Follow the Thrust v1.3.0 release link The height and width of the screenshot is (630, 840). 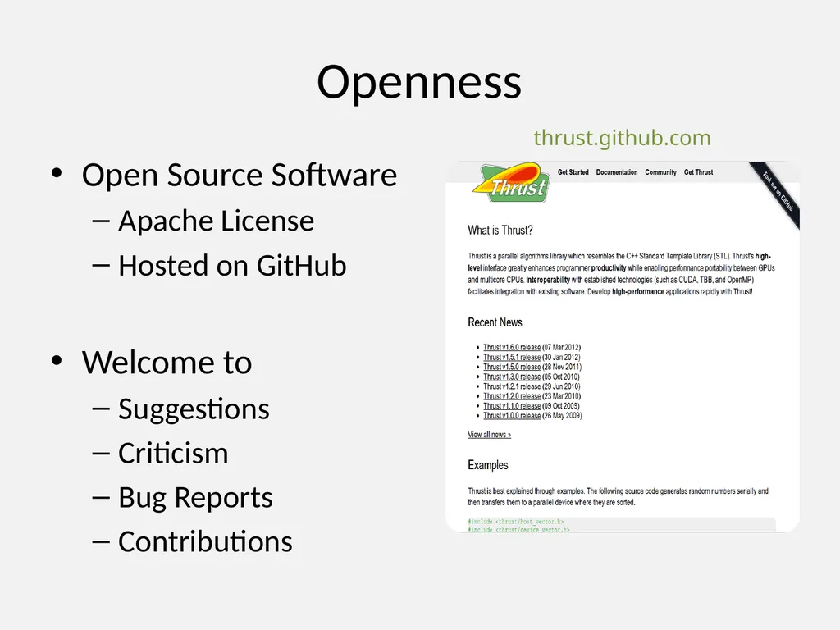pos(512,377)
